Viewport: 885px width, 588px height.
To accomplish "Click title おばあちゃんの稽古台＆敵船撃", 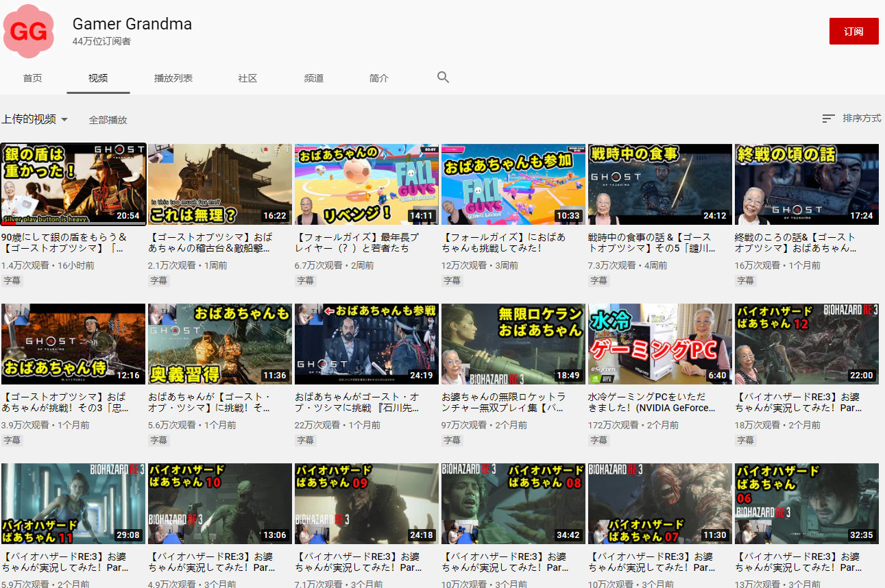I will coord(210,243).
